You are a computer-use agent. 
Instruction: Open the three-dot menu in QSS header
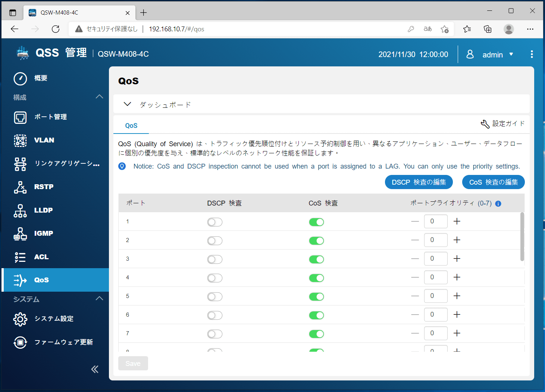pyautogui.click(x=532, y=54)
